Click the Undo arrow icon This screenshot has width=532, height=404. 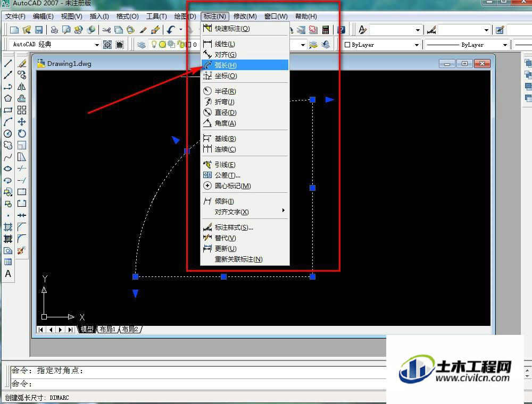click(171, 30)
